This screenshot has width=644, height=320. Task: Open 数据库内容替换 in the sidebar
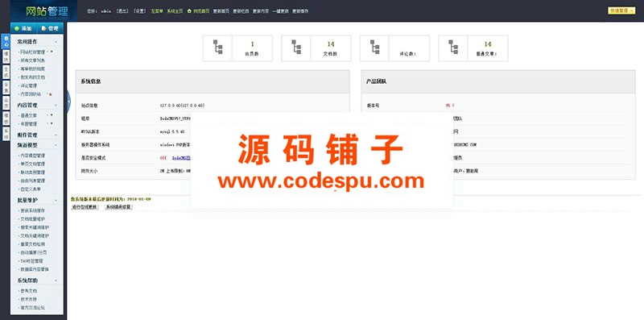click(35, 269)
